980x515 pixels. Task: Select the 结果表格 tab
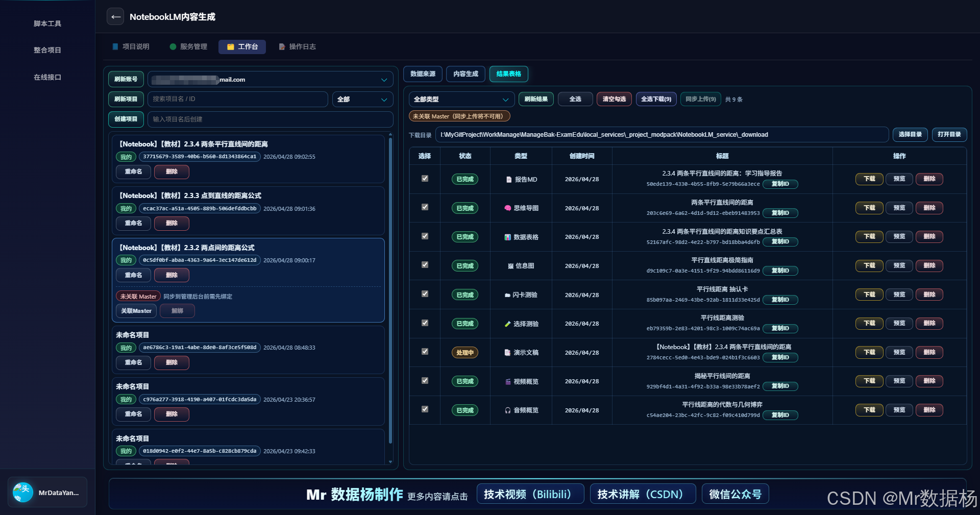pyautogui.click(x=509, y=74)
